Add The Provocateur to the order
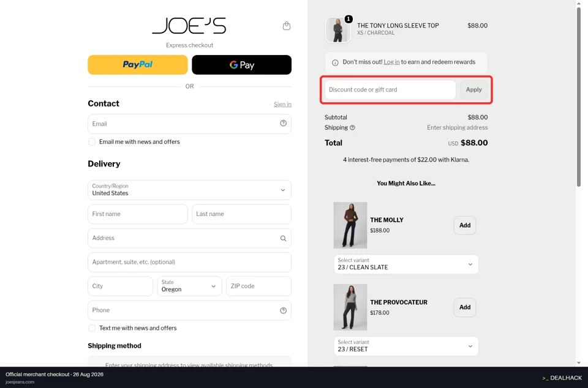This screenshot has width=588, height=388. (x=465, y=307)
